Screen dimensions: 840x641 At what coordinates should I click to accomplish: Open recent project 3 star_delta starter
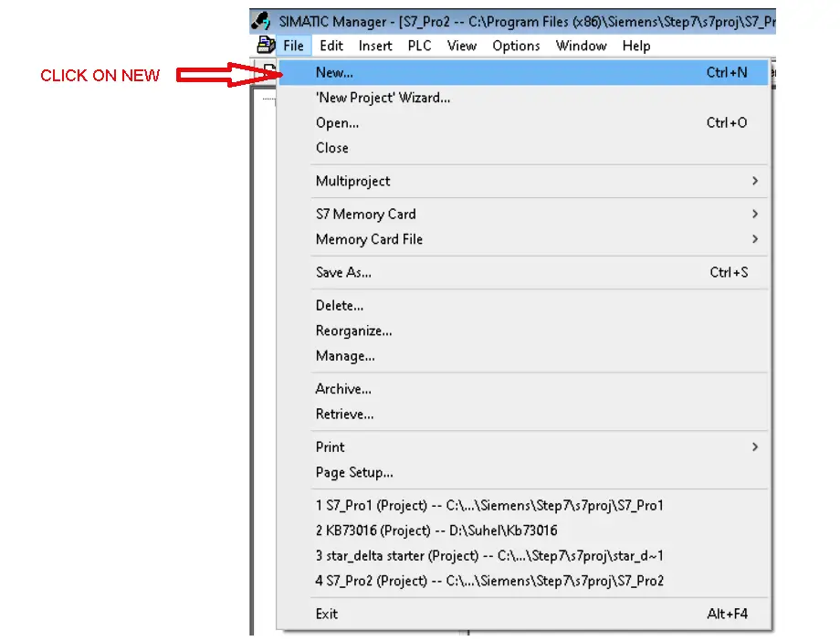click(x=523, y=556)
